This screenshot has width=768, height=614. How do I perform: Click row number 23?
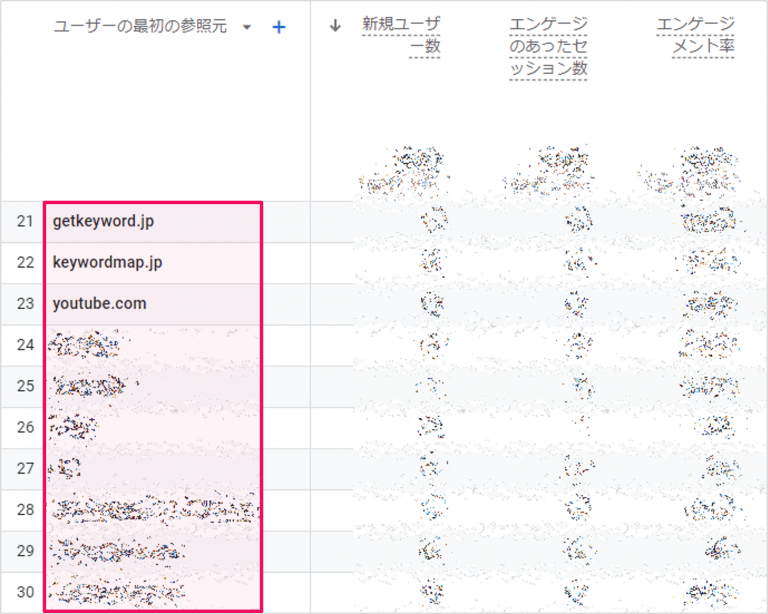(x=25, y=303)
